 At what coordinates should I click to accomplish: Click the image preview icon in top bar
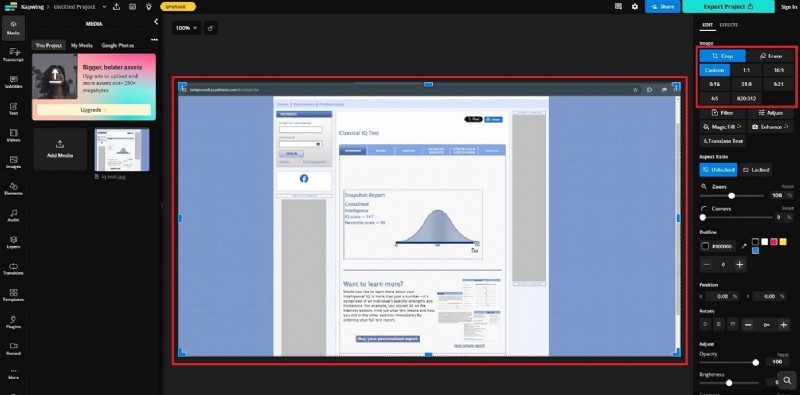click(132, 7)
